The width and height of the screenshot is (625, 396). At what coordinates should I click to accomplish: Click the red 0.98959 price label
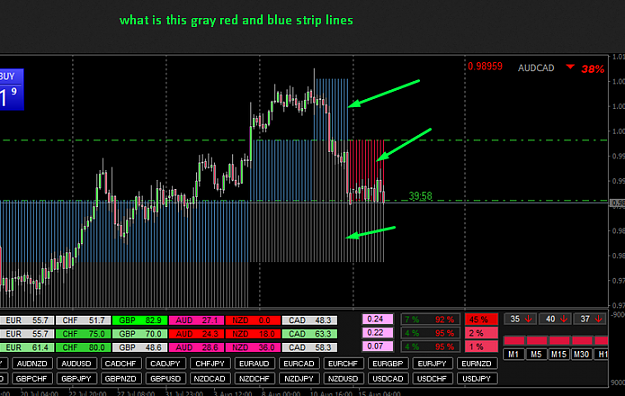pos(485,66)
